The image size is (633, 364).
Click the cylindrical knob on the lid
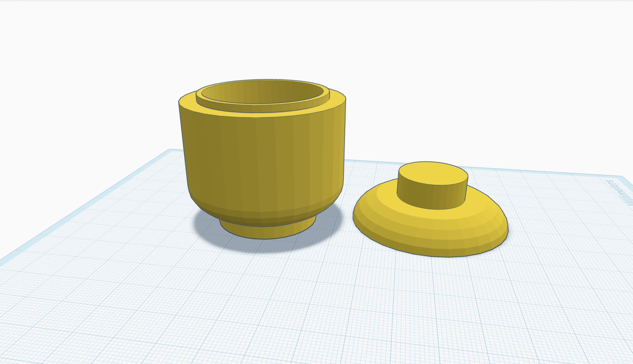point(432,186)
